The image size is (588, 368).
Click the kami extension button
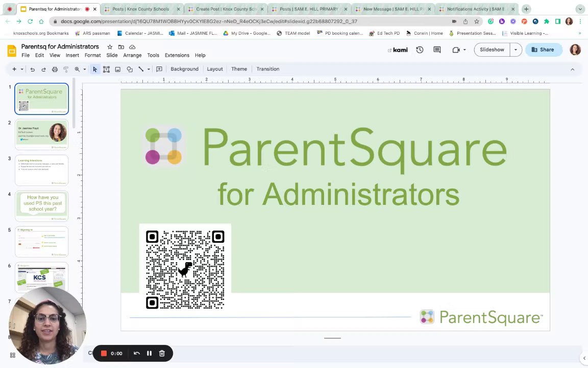398,50
